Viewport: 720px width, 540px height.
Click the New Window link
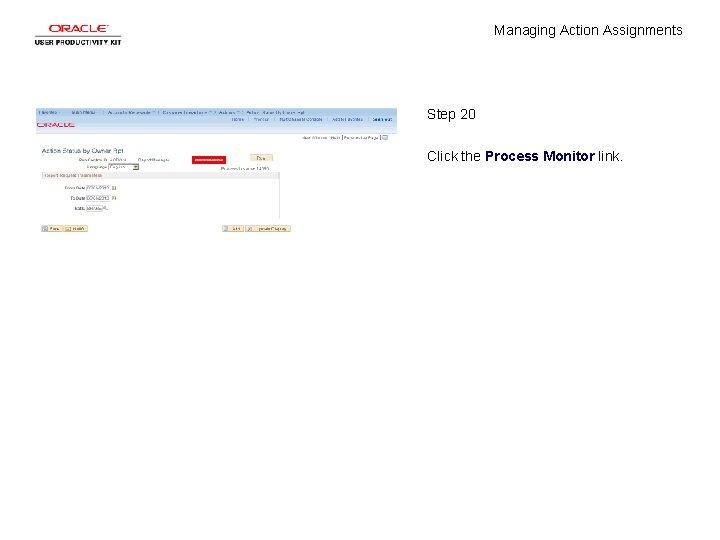(x=315, y=138)
